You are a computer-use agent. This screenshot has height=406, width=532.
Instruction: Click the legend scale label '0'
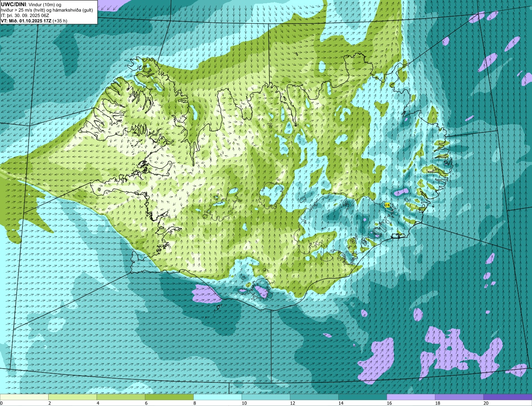coord(1,403)
